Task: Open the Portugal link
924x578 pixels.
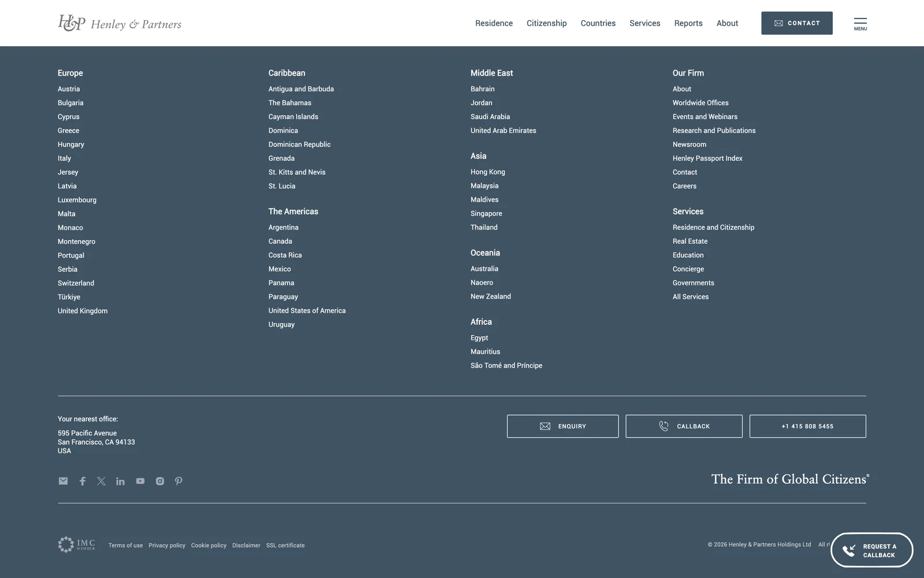Action: 71,255
